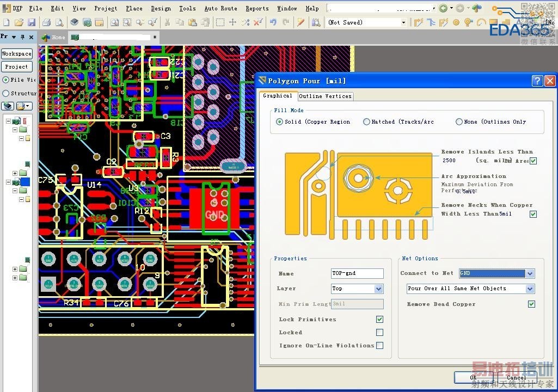The height and width of the screenshot is (392, 558).
Task: Enable the Ignore On-Line Violations checkbox
Action: (x=379, y=346)
